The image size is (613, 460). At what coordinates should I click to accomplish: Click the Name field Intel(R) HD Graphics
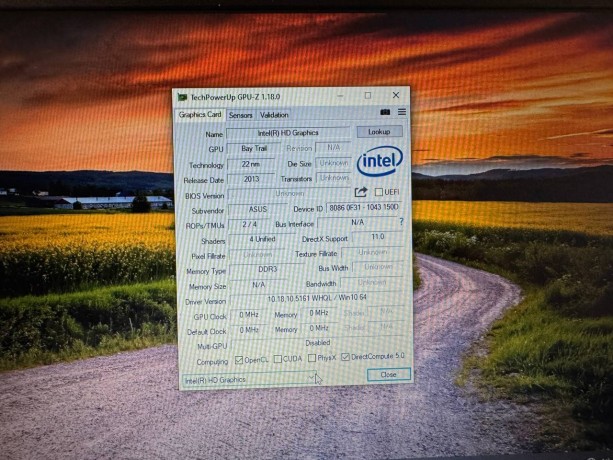point(288,133)
